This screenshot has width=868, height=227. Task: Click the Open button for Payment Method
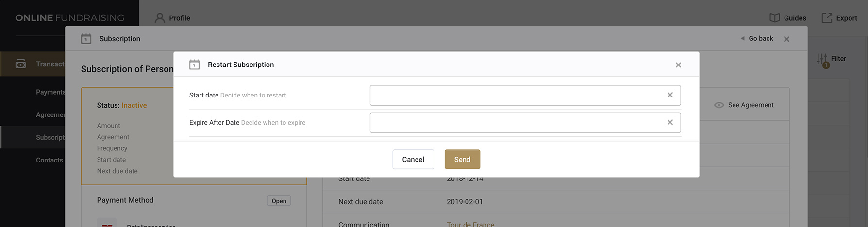[x=279, y=201]
